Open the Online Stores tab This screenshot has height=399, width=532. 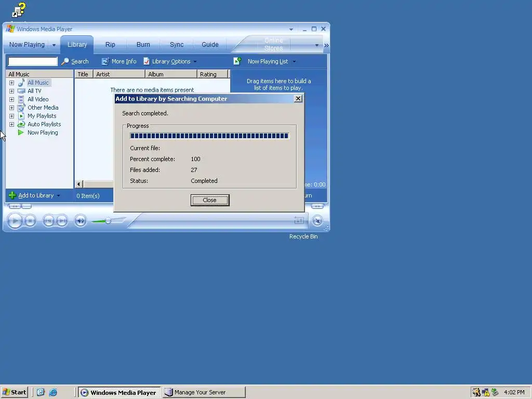click(273, 45)
